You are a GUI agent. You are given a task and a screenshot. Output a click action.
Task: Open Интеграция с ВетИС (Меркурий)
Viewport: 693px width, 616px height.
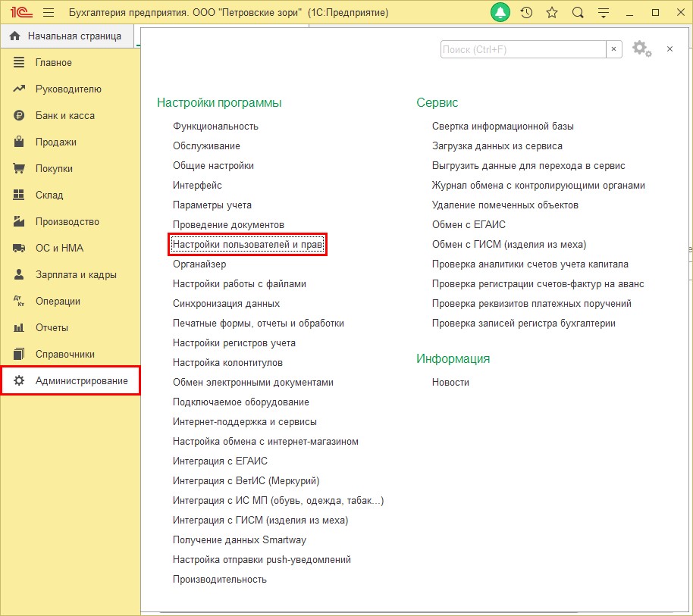(x=246, y=481)
